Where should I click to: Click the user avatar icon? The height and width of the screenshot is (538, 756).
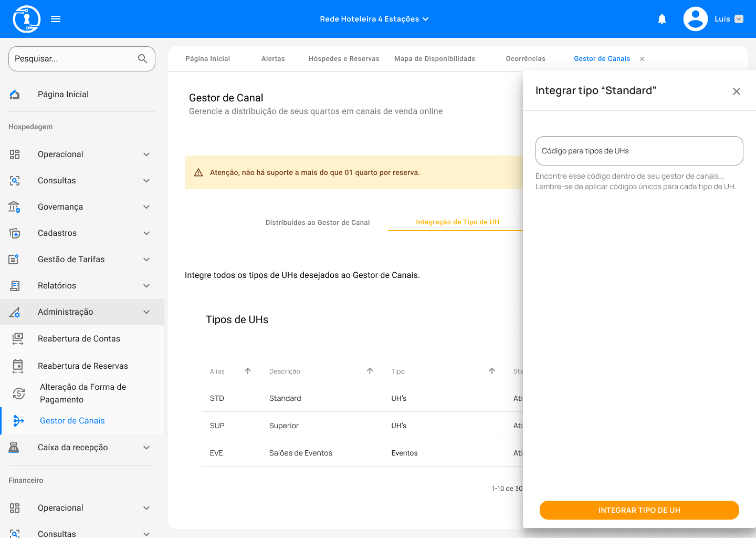pos(695,19)
